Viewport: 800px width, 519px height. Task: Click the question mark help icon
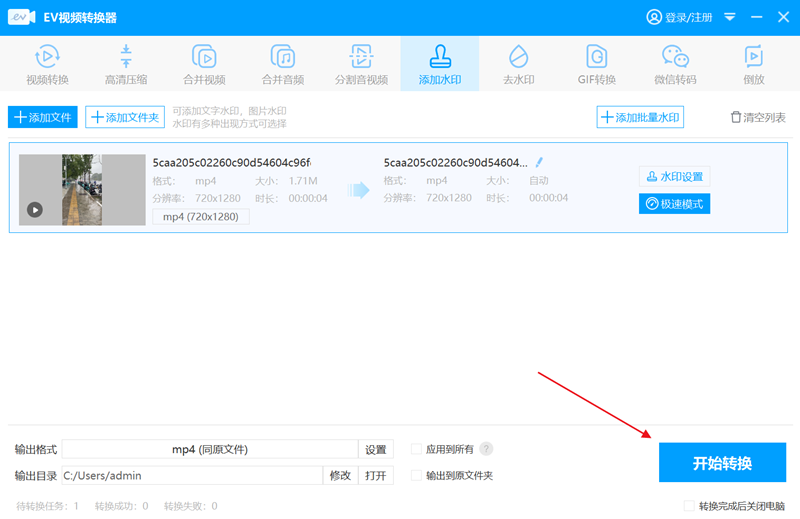pos(486,449)
